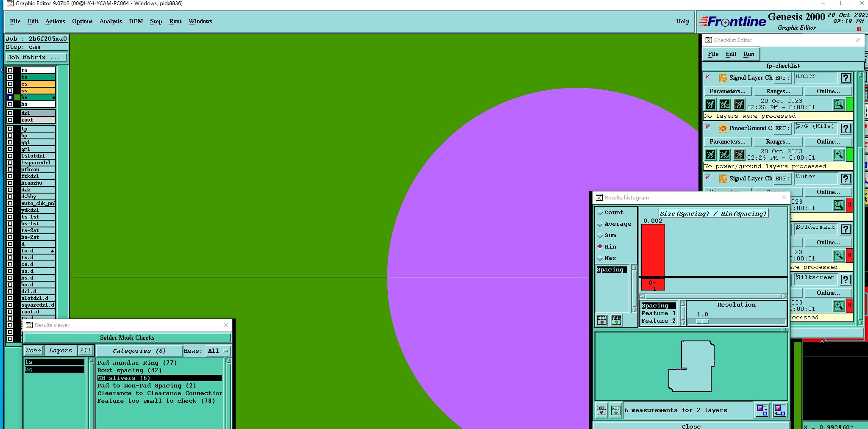
Task: Open Online... for Soldermask check
Action: click(x=828, y=243)
